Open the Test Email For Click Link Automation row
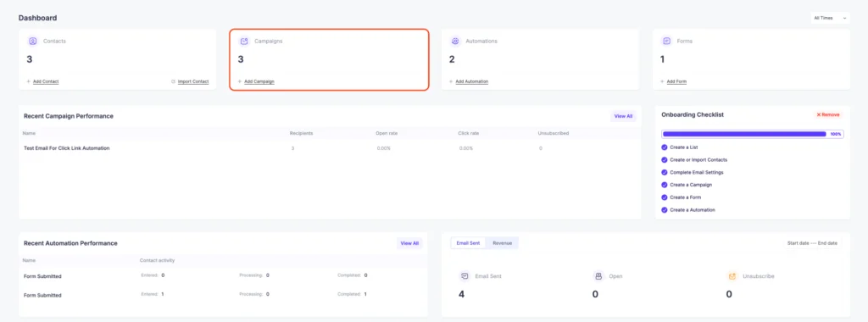Image resolution: width=868 pixels, height=322 pixels. (330, 148)
